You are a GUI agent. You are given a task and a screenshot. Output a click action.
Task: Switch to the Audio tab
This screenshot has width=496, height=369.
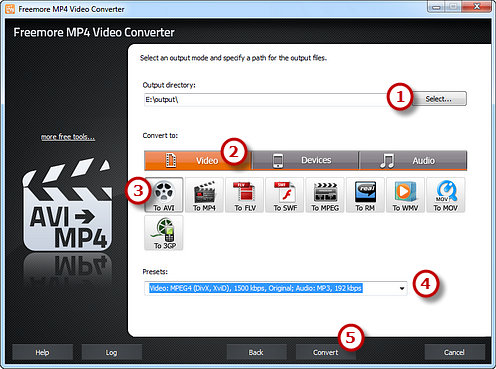(413, 160)
